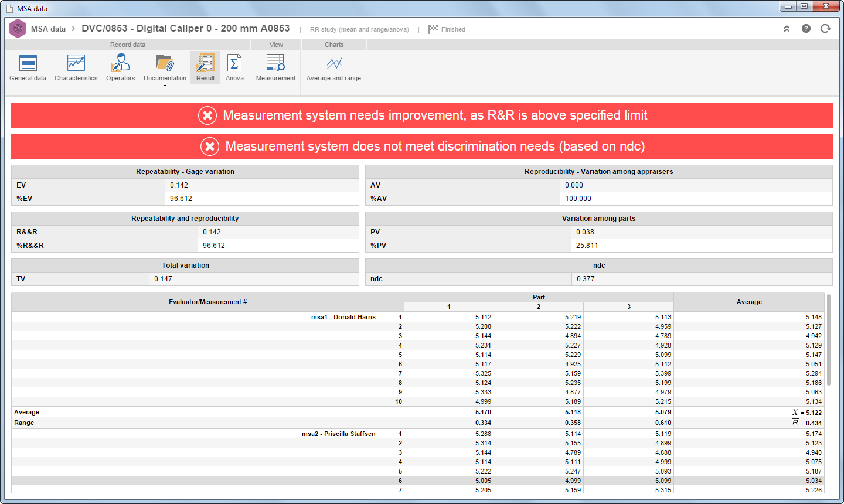844x504 pixels.
Task: Click the R&R above limit alert banner
Action: click(x=422, y=115)
